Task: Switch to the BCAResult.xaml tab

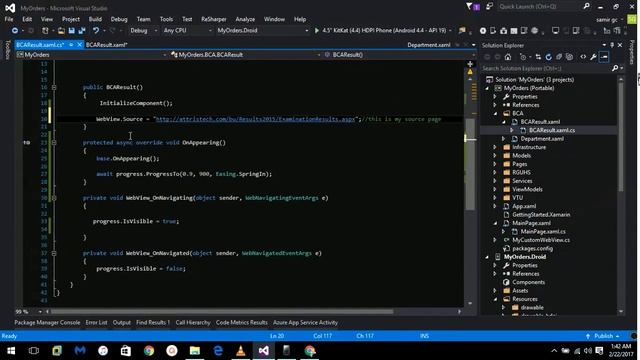Action: point(107,45)
